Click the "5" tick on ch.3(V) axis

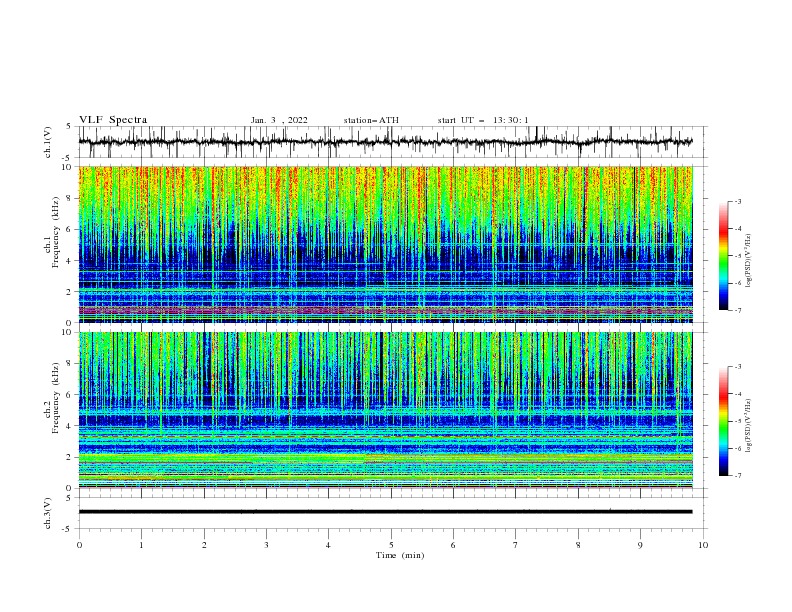69,498
